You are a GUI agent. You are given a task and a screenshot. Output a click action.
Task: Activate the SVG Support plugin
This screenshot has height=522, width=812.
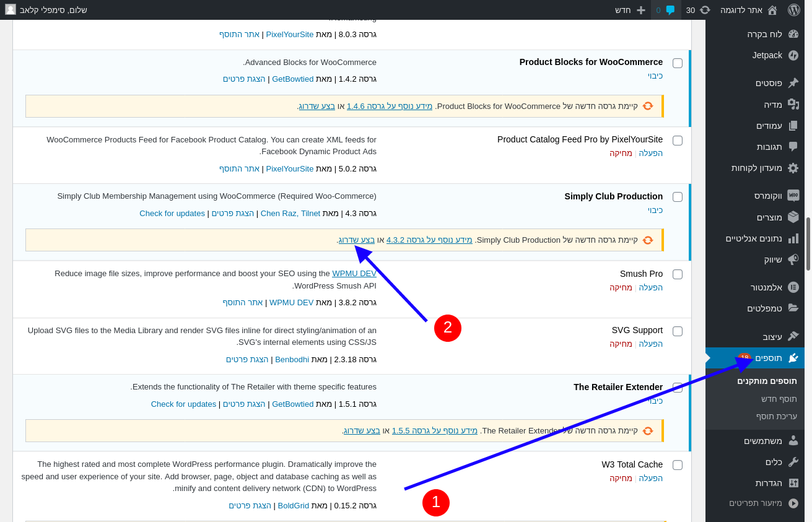[x=650, y=344]
